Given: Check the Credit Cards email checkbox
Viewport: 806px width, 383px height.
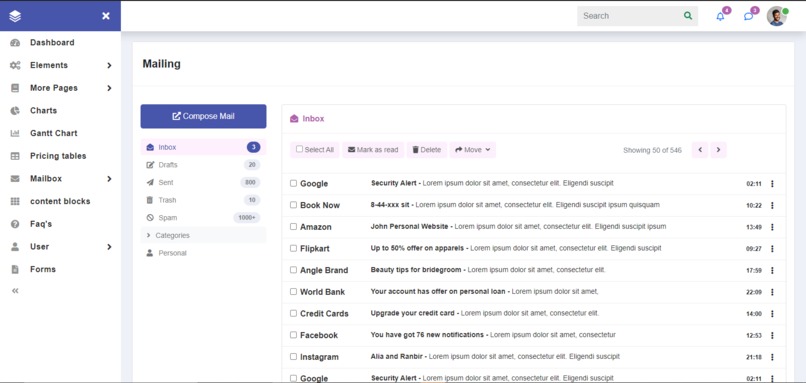Looking at the screenshot, I should click(294, 313).
